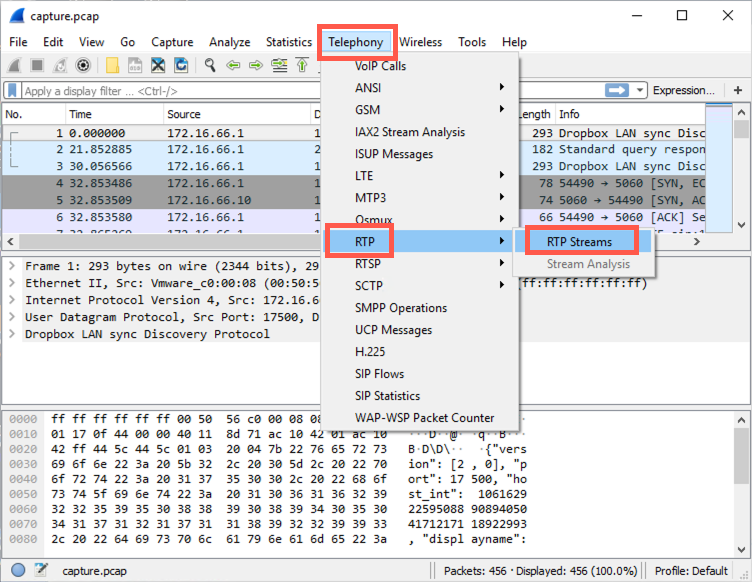Image resolution: width=752 pixels, height=582 pixels.
Task: Click the Go to first packet icon
Action: point(302,65)
